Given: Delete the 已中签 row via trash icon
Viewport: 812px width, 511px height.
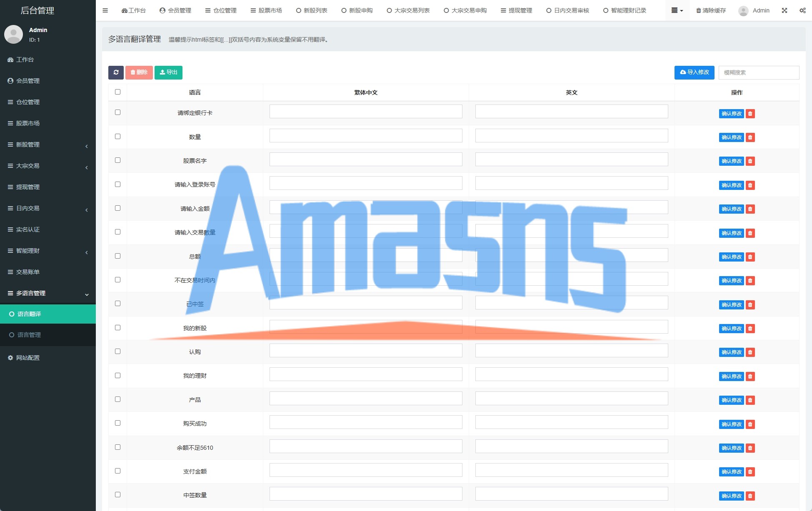Looking at the screenshot, I should tap(750, 305).
